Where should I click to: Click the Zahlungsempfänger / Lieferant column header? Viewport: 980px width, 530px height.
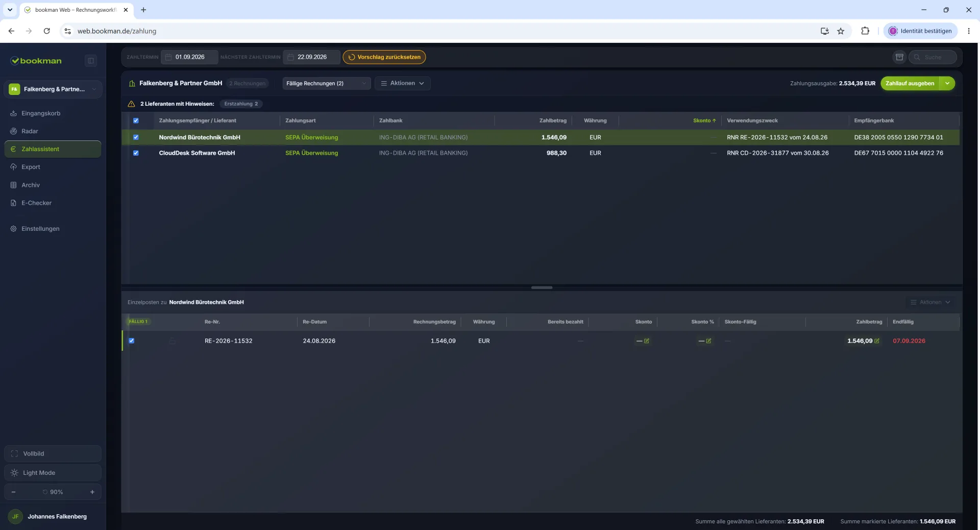198,121
